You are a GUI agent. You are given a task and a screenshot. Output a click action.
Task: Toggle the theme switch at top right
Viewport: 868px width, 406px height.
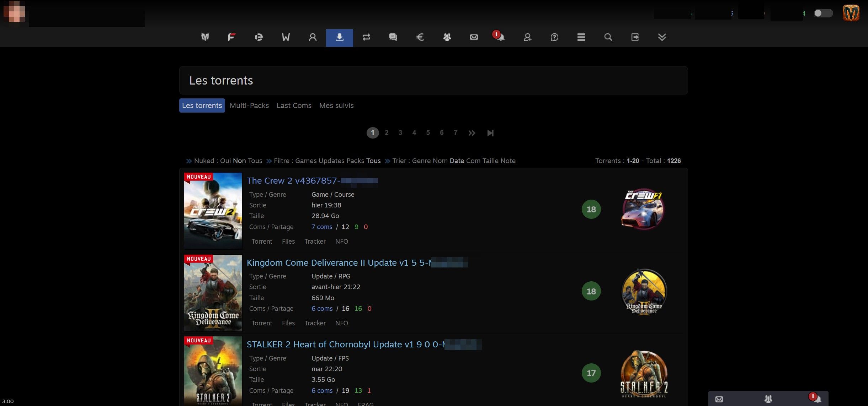pos(823,13)
